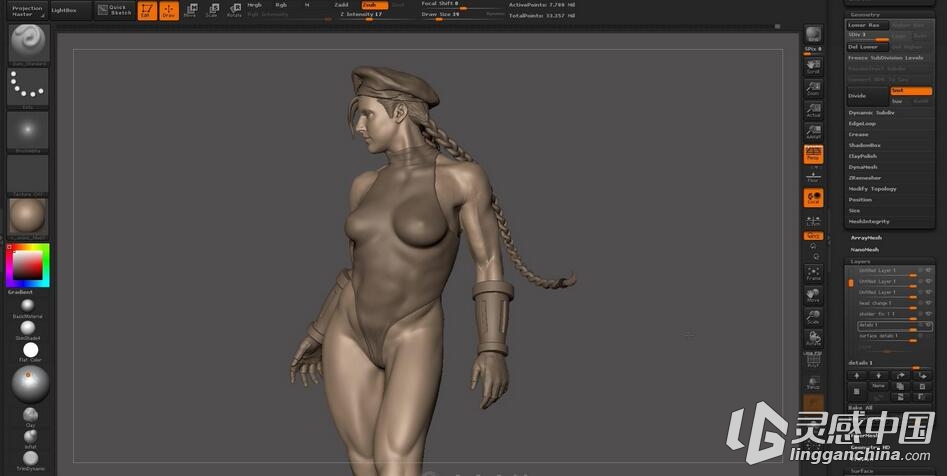Pick a color in the color picker
This screenshot has width=947, height=476.
click(28, 265)
